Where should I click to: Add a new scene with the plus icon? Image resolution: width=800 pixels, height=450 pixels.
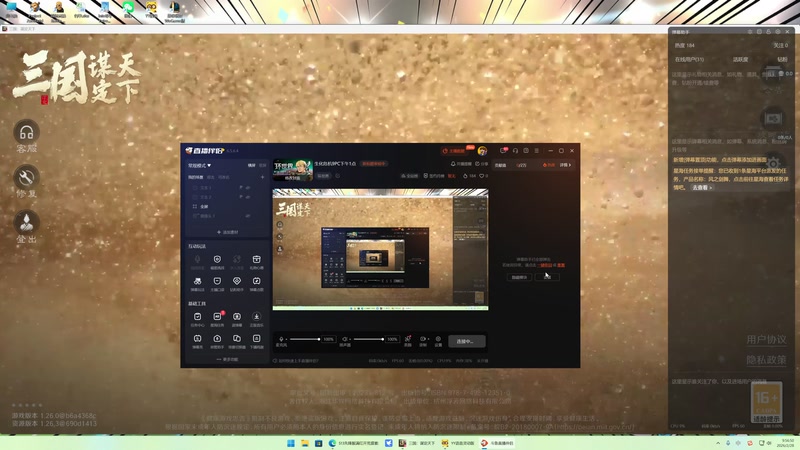point(263,177)
